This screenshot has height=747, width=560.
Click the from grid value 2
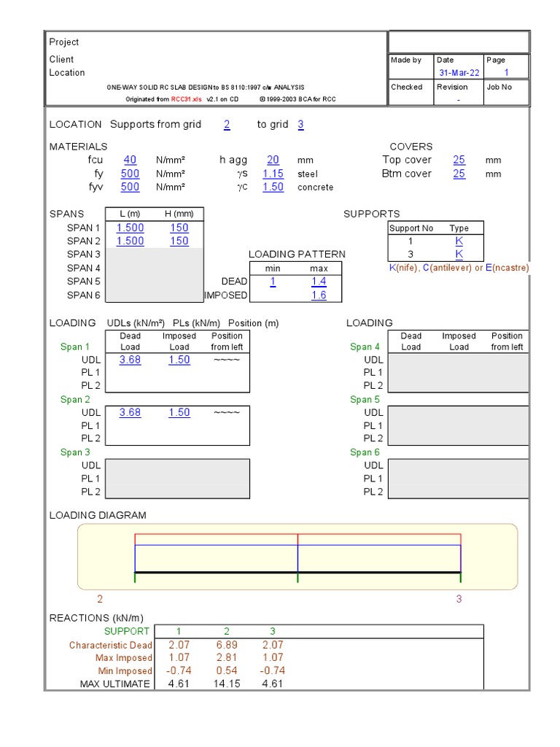(x=227, y=124)
